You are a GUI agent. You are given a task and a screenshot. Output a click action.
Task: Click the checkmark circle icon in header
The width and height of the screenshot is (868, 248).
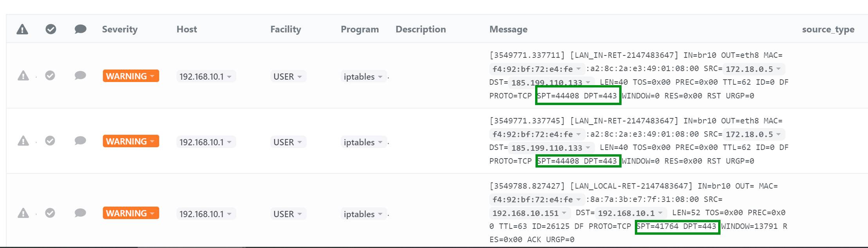coord(51,29)
